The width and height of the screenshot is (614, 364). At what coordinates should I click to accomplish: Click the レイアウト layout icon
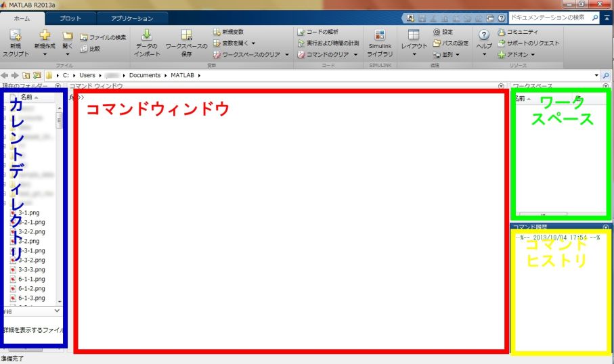pyautogui.click(x=414, y=35)
